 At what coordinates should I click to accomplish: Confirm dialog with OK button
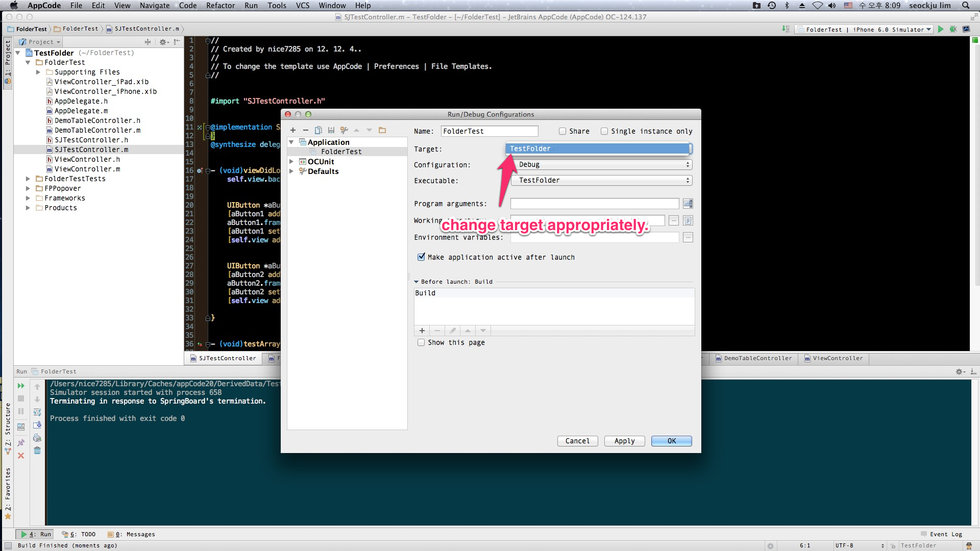[671, 441]
